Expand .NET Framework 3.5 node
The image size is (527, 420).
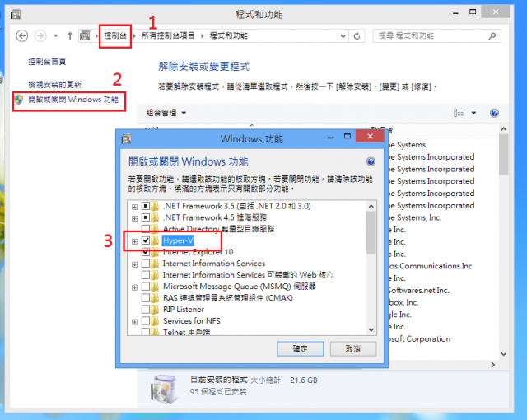click(134, 207)
